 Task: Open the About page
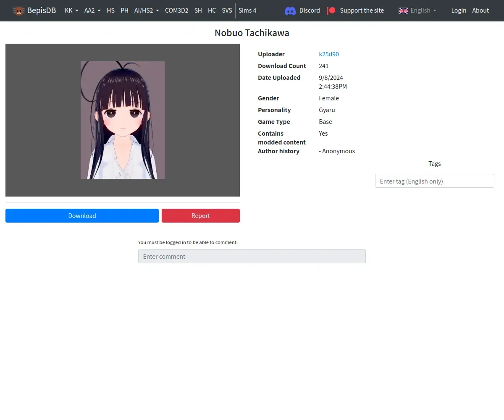click(x=480, y=10)
